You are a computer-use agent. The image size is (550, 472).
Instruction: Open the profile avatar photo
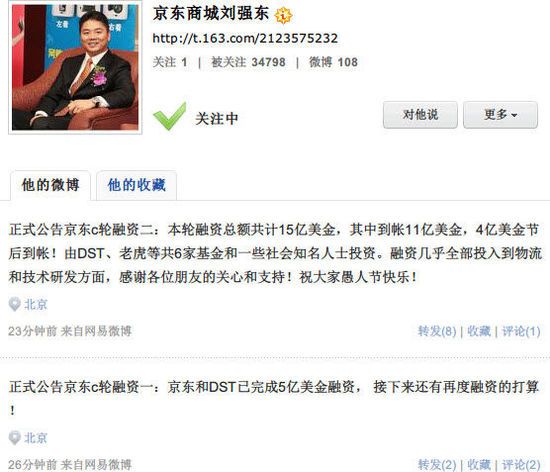coord(75,67)
